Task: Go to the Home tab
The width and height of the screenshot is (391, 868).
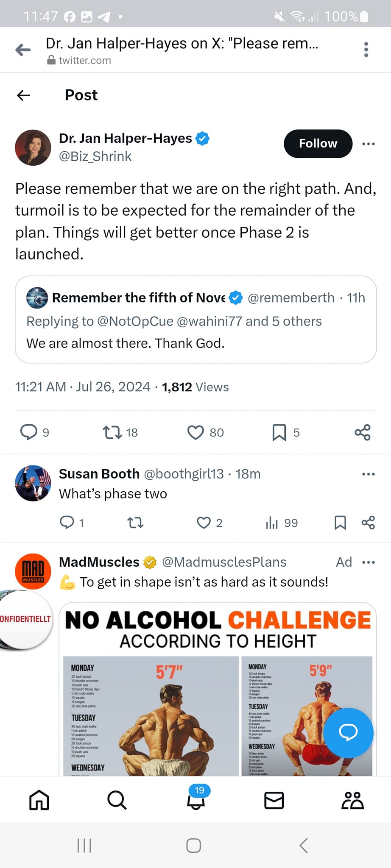Action: pos(39,800)
